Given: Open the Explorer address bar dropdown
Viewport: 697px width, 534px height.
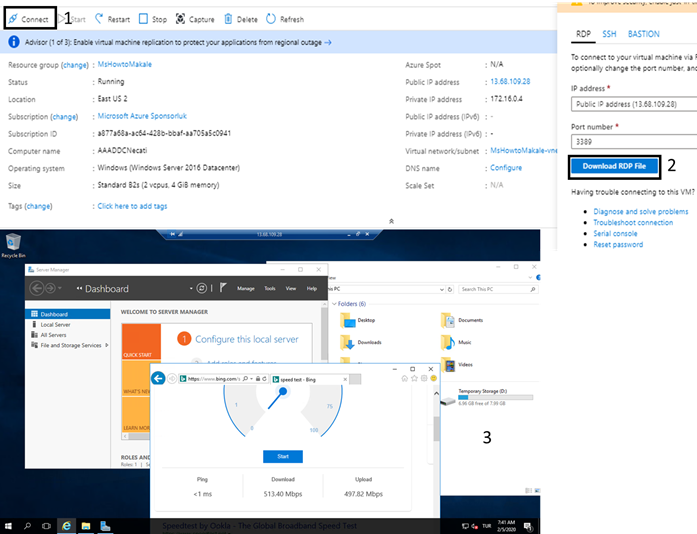Looking at the screenshot, I should point(442,289).
